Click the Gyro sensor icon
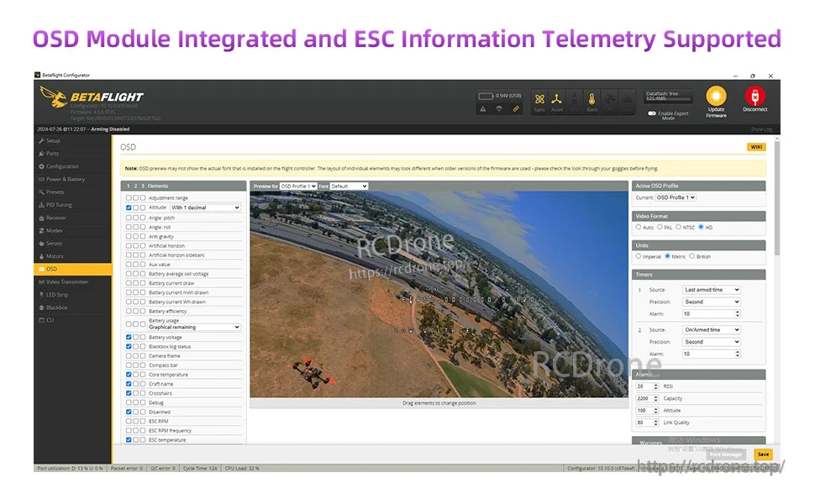Screen dimensions: 815x504 539,100
